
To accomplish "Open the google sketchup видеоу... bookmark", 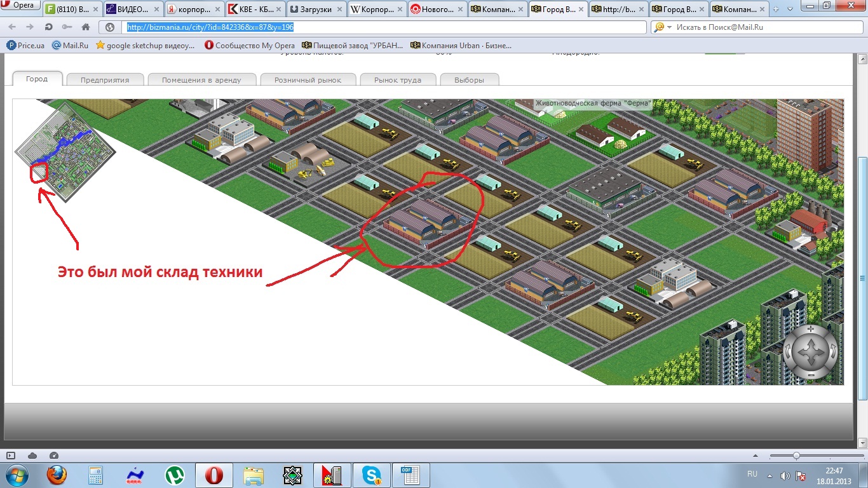I will [x=147, y=45].
